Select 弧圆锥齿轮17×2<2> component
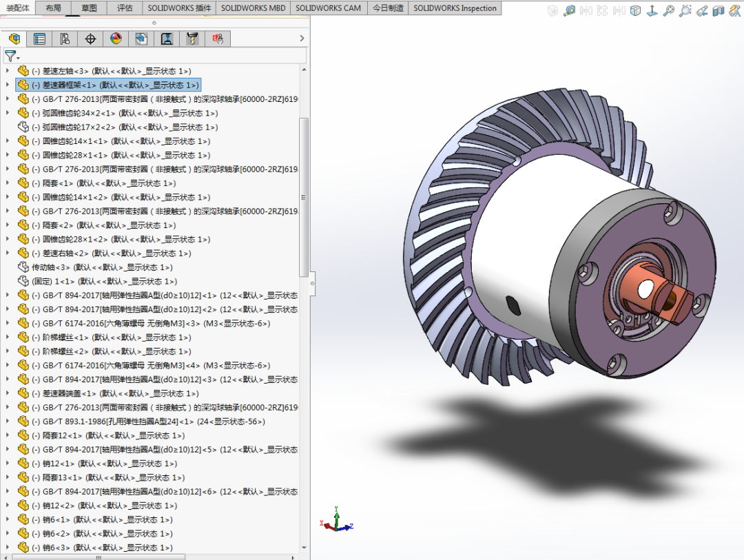Image resolution: width=744 pixels, height=560 pixels. [x=125, y=127]
